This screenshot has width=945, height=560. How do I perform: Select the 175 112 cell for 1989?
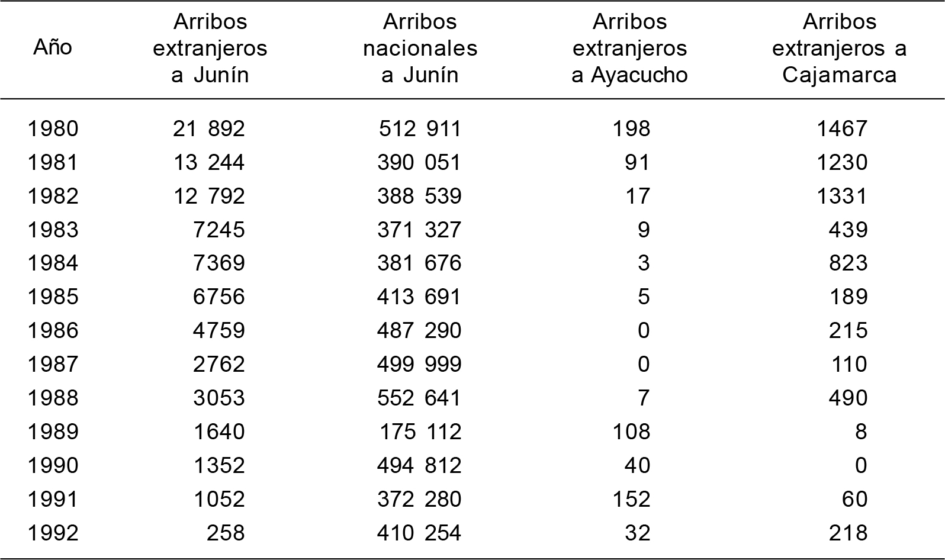pyautogui.click(x=419, y=432)
